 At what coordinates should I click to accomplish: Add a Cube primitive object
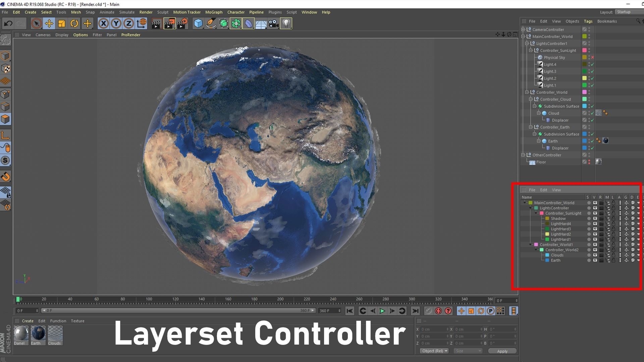[x=198, y=23]
